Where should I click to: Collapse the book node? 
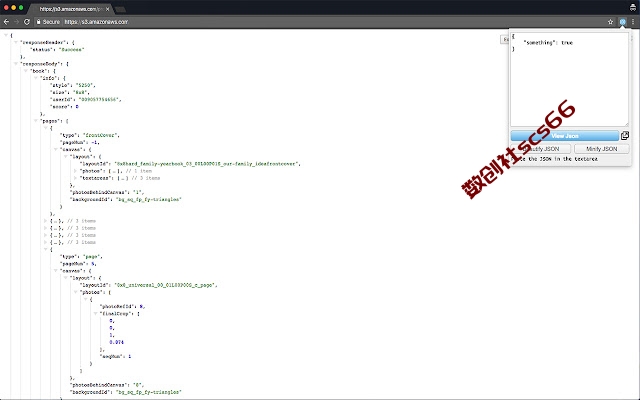(25, 71)
